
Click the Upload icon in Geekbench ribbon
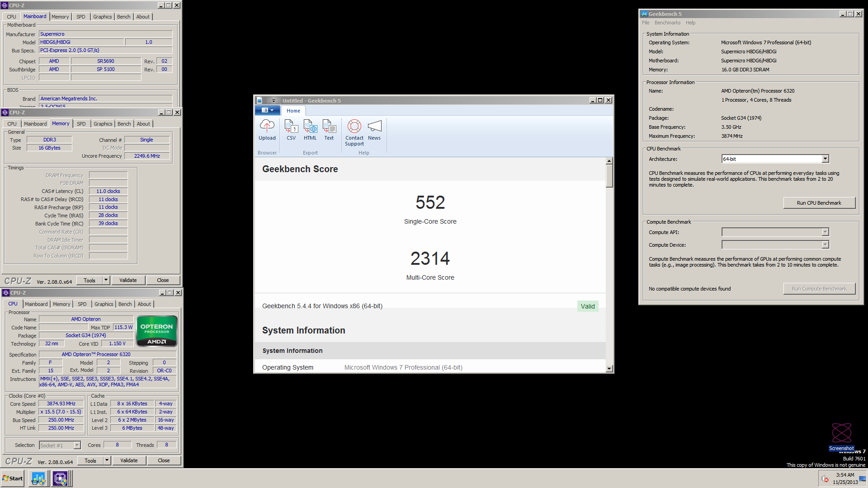click(267, 130)
